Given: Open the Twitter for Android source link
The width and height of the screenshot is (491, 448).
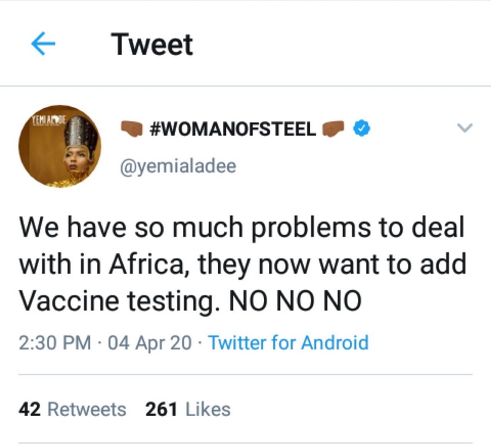Looking at the screenshot, I should tap(288, 342).
